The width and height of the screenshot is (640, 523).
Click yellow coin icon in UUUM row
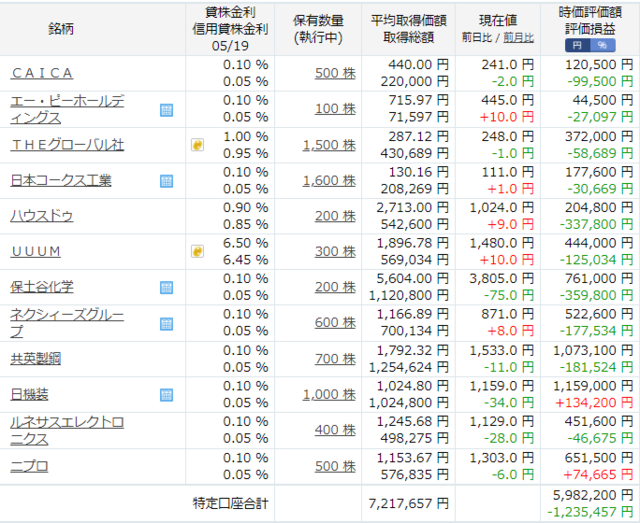[198, 251]
